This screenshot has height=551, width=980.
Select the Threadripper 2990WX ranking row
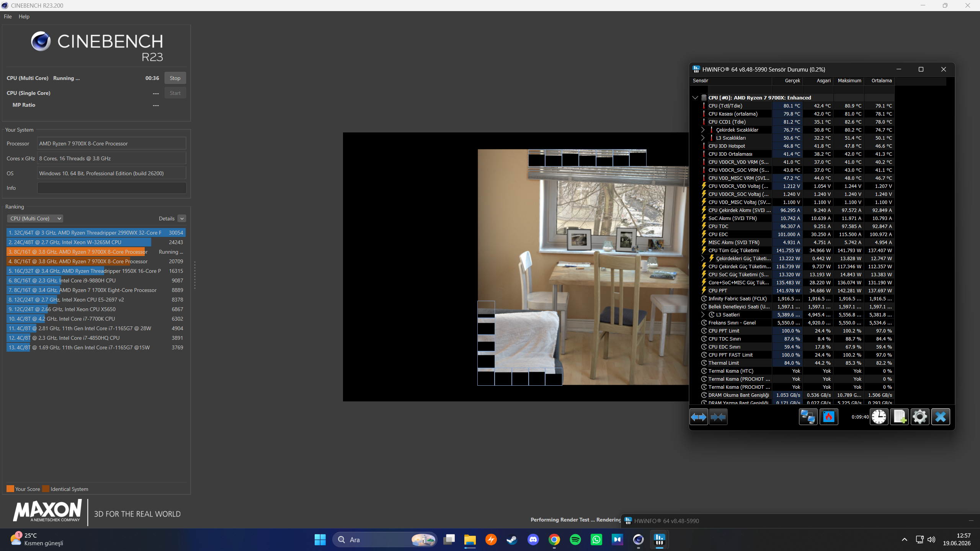click(96, 233)
